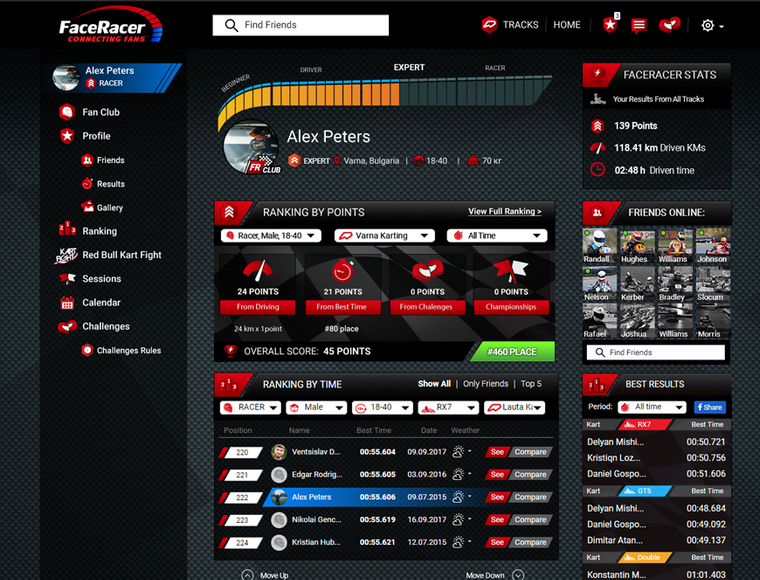760x580 pixels.
Task: Click the Challenges Rules sidebar icon
Action: coord(87,350)
